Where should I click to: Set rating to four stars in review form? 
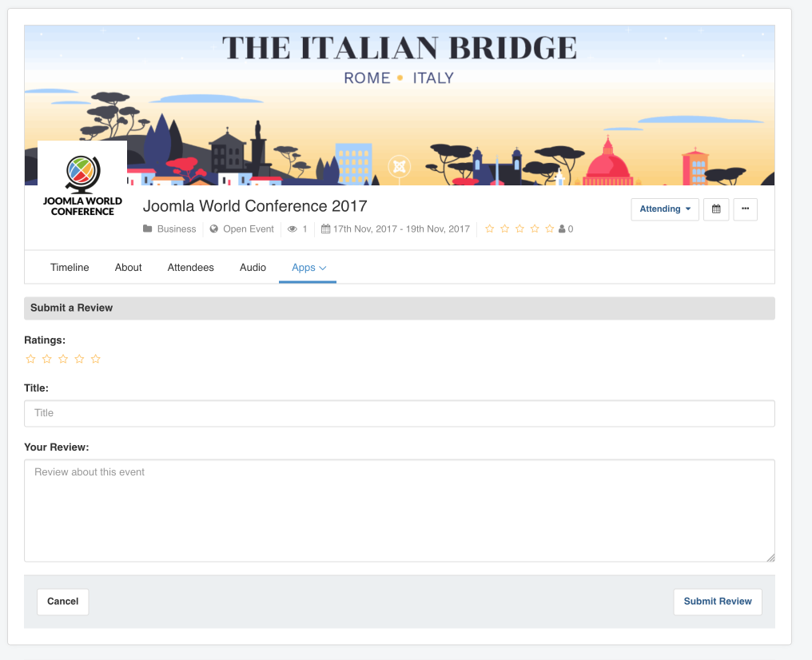tap(79, 359)
